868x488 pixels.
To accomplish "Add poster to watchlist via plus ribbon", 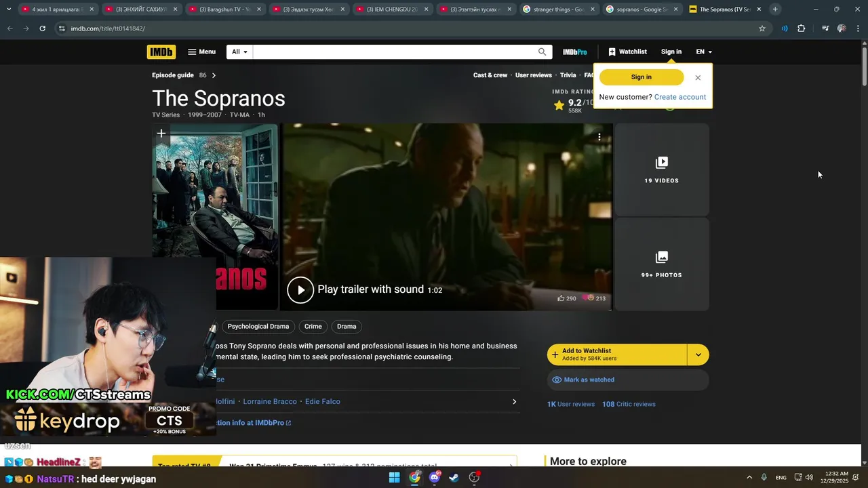I will [x=161, y=134].
